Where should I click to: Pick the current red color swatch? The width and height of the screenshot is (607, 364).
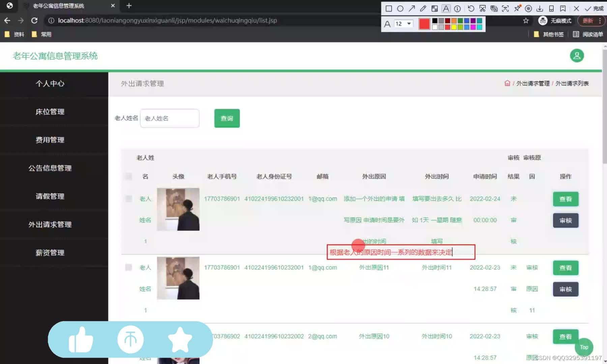click(424, 24)
